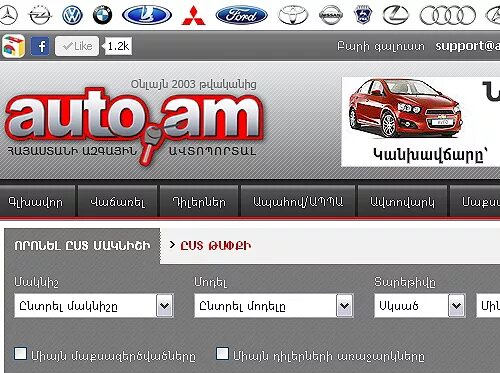This screenshot has height=373, width=500.
Task: Open the Volkswagen brand logo
Action: point(72,15)
